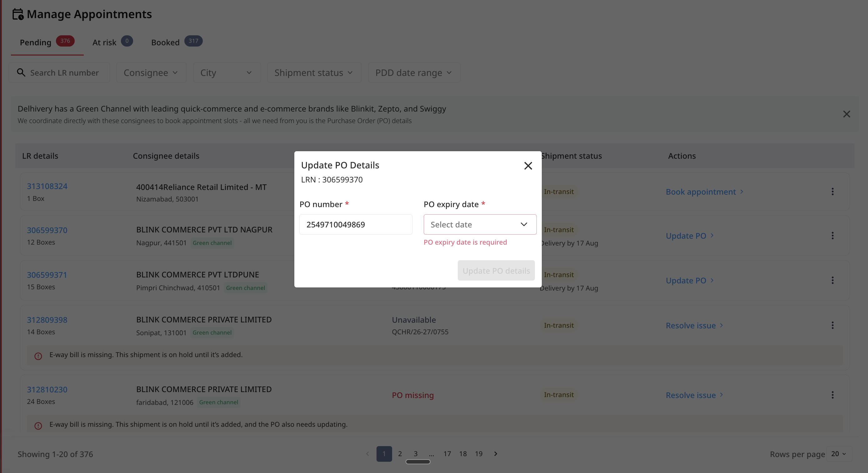Open more options for LR 306599370
This screenshot has width=868, height=473.
pyautogui.click(x=832, y=236)
